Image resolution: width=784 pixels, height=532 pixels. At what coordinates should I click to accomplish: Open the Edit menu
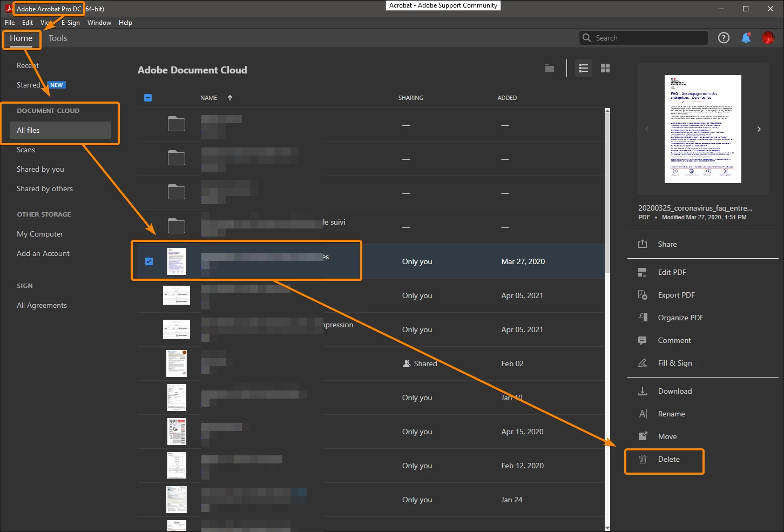[x=28, y=23]
